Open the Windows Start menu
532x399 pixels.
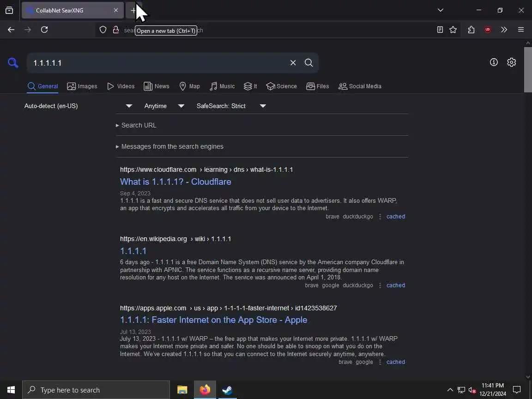coord(11,390)
